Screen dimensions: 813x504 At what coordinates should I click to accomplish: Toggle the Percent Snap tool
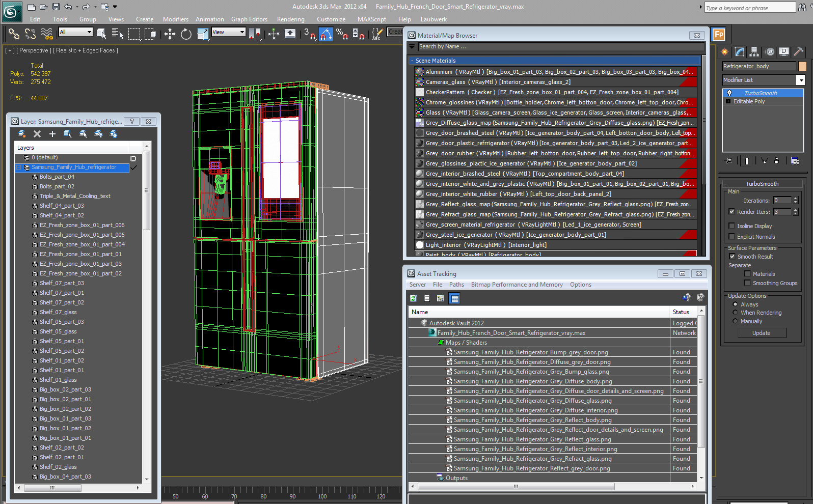[x=342, y=34]
